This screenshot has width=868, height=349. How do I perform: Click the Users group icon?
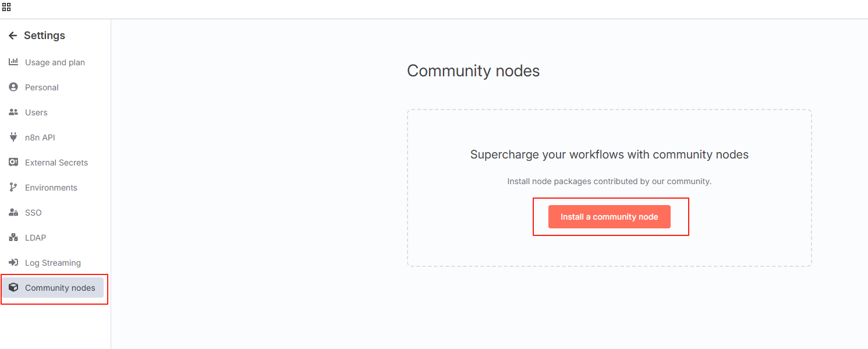tap(13, 112)
